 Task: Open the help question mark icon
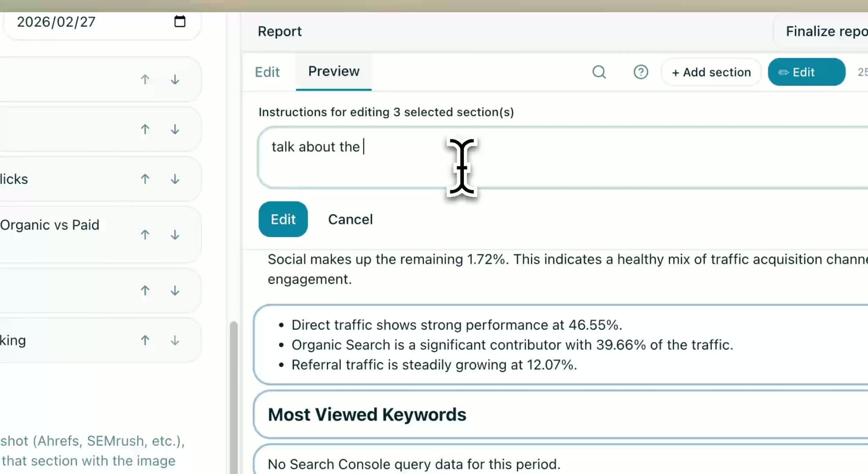641,72
